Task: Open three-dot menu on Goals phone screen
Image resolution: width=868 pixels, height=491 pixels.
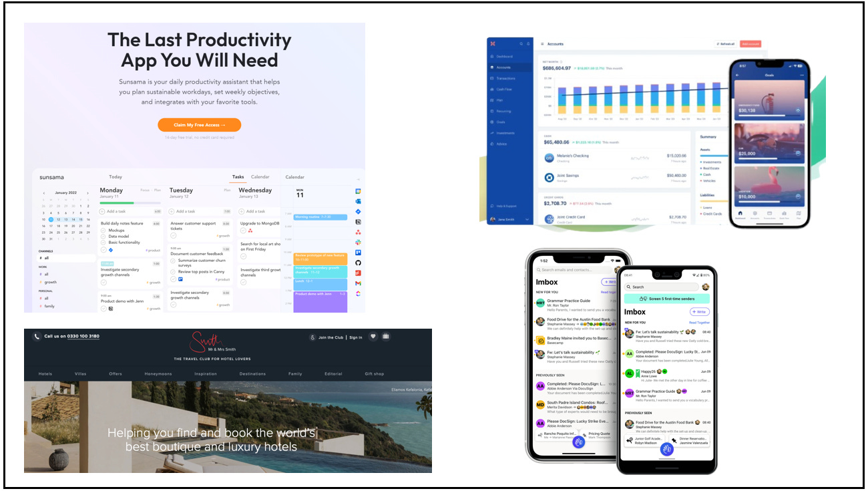Action: pos(801,75)
